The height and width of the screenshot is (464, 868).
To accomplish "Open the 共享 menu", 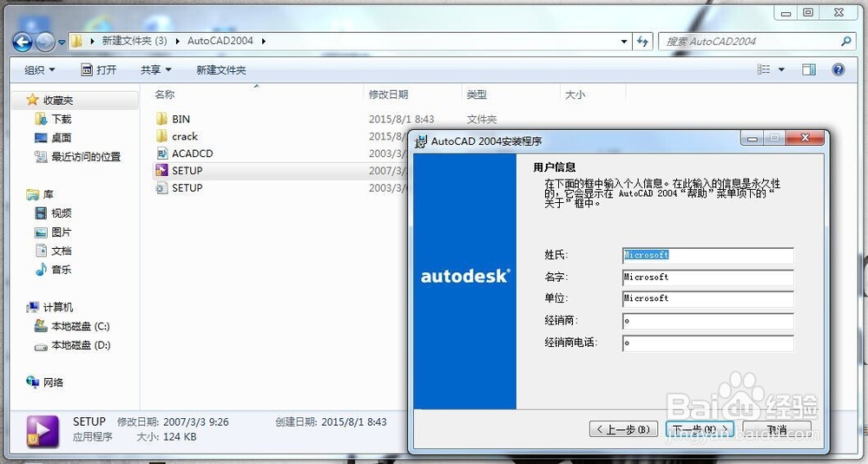I will coord(155,69).
